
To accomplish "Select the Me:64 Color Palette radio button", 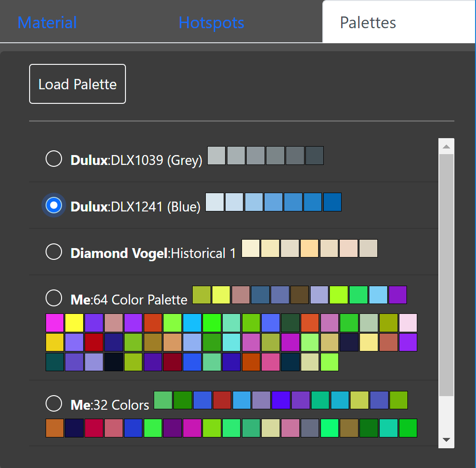I will point(54,298).
